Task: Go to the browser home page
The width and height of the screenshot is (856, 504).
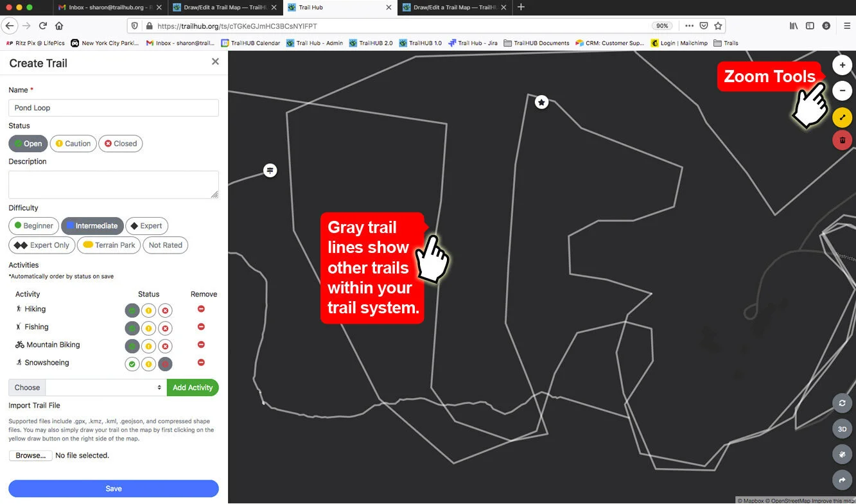Action: click(59, 26)
